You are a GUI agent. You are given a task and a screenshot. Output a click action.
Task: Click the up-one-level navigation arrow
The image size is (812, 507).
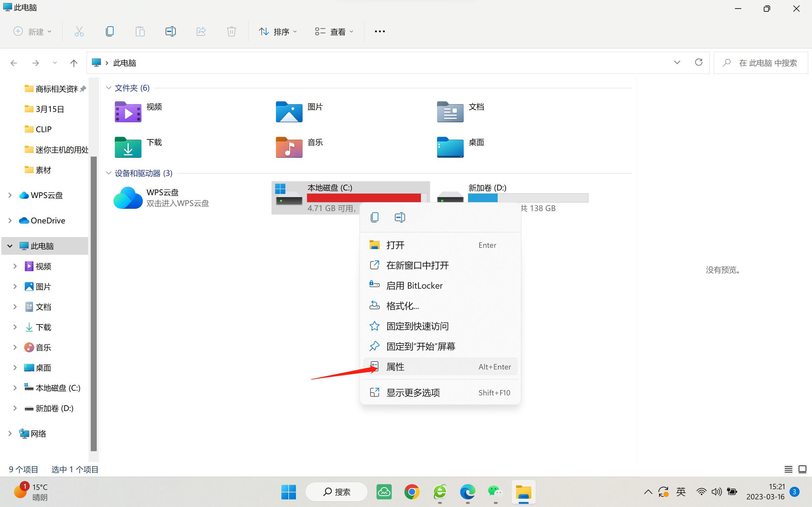pyautogui.click(x=74, y=63)
